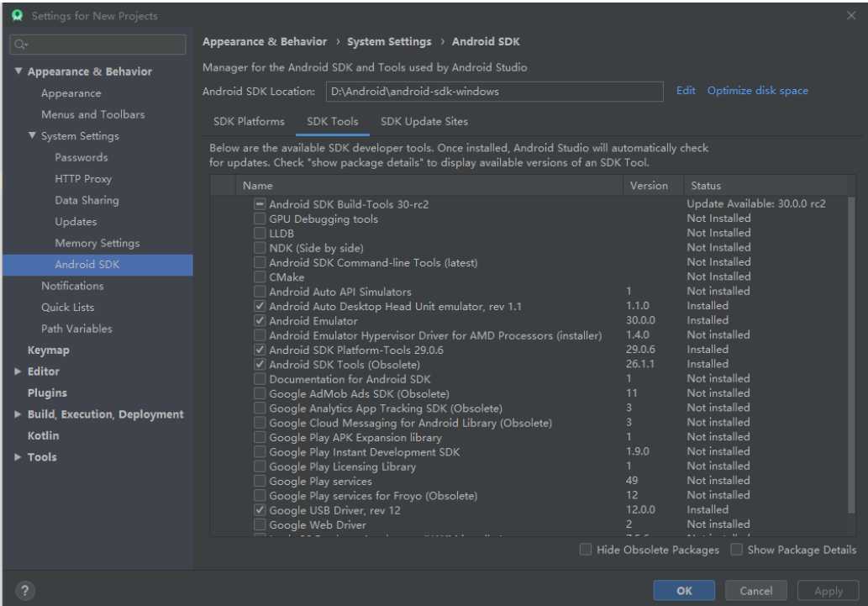
Task: Open Path Variables settings
Action: (76, 329)
